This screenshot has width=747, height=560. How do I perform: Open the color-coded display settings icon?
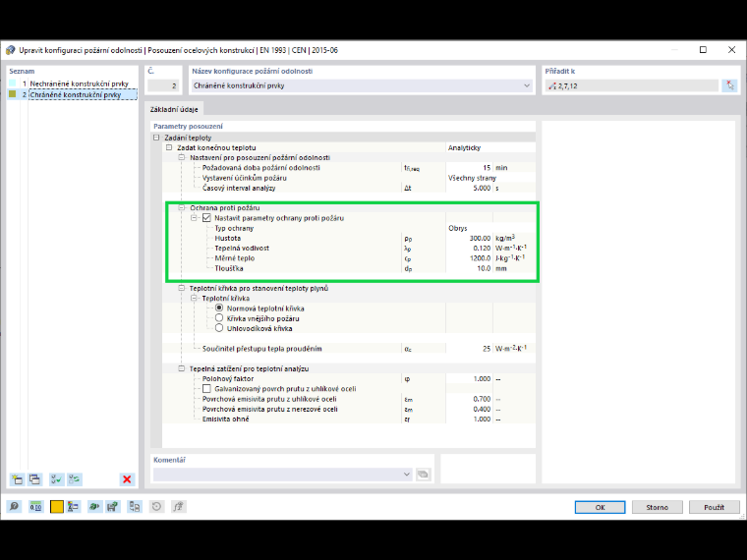click(73, 507)
